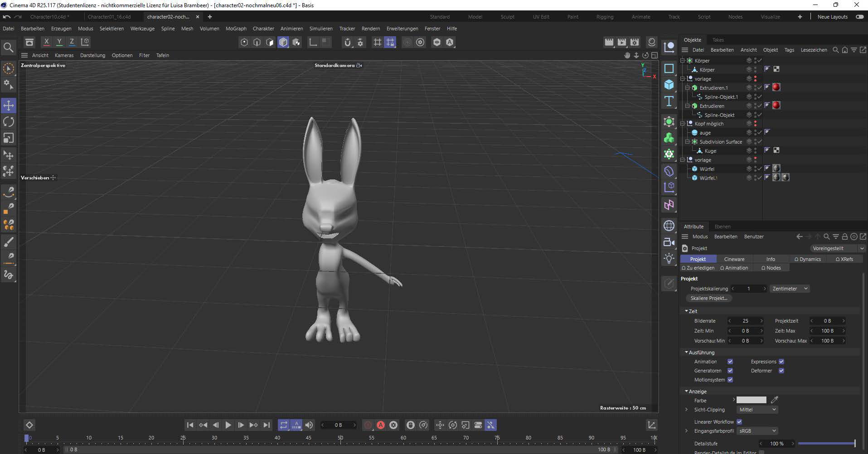The image size is (868, 454).
Task: Toggle X axis lock
Action: click(46, 42)
